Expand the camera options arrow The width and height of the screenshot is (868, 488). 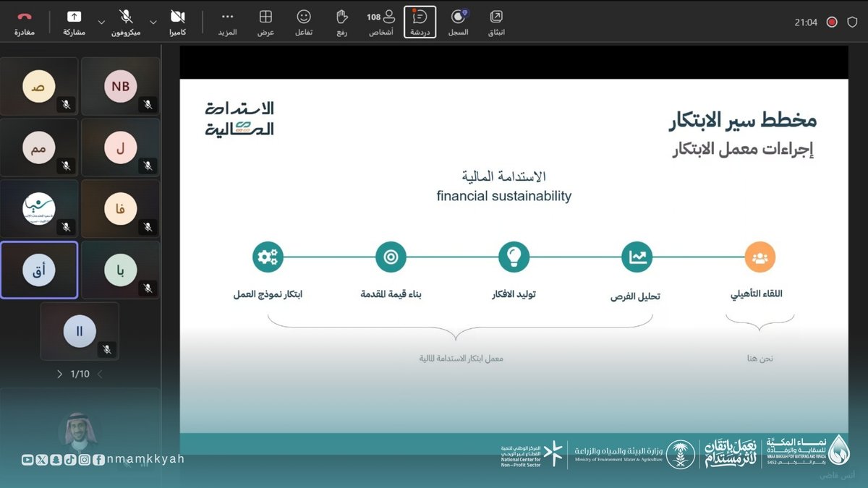153,22
